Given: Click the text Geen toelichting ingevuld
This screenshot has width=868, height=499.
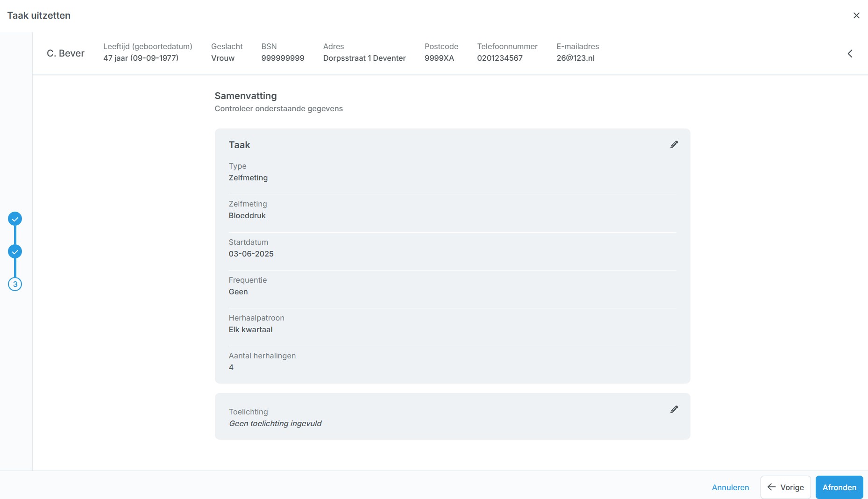Looking at the screenshot, I should click(x=275, y=423).
